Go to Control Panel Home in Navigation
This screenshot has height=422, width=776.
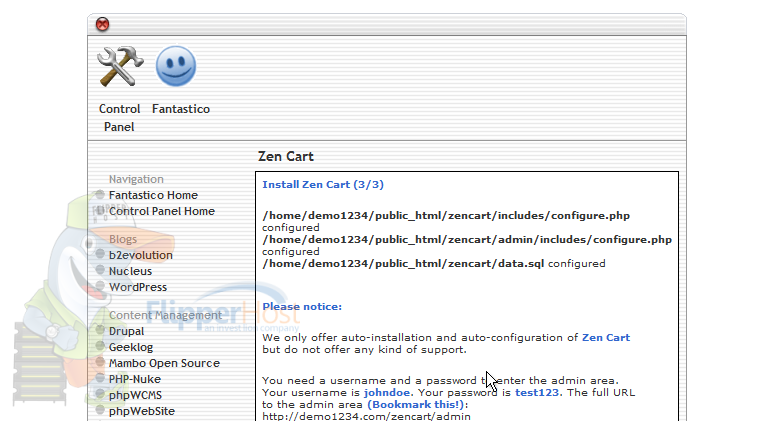tap(162, 211)
